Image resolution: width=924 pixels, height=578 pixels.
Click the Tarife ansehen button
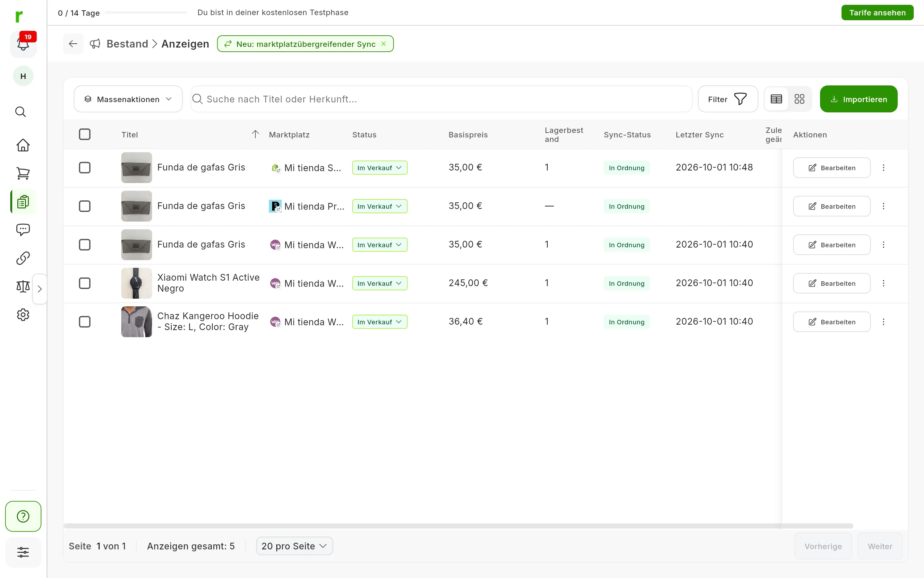[877, 13]
